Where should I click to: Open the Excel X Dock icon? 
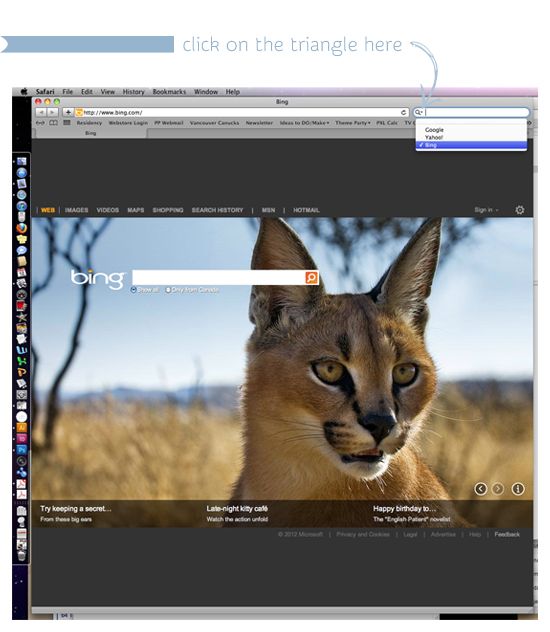(x=22, y=360)
